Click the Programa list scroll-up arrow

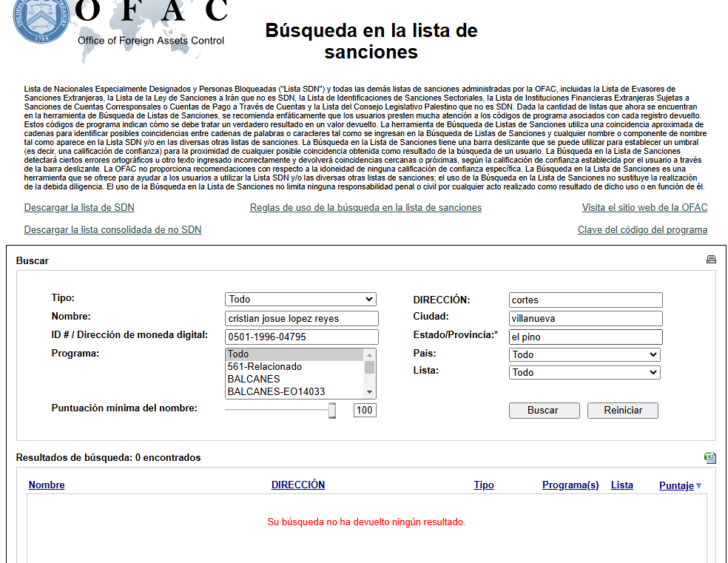370,354
